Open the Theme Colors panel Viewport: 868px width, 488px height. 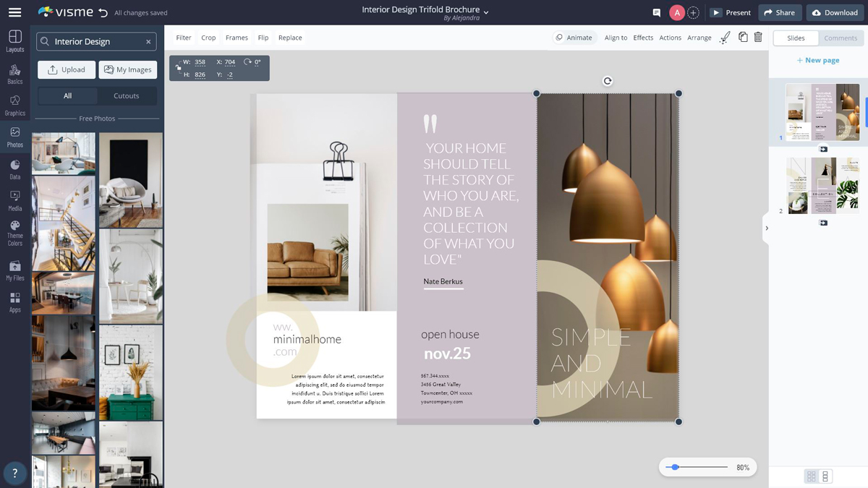point(14,233)
